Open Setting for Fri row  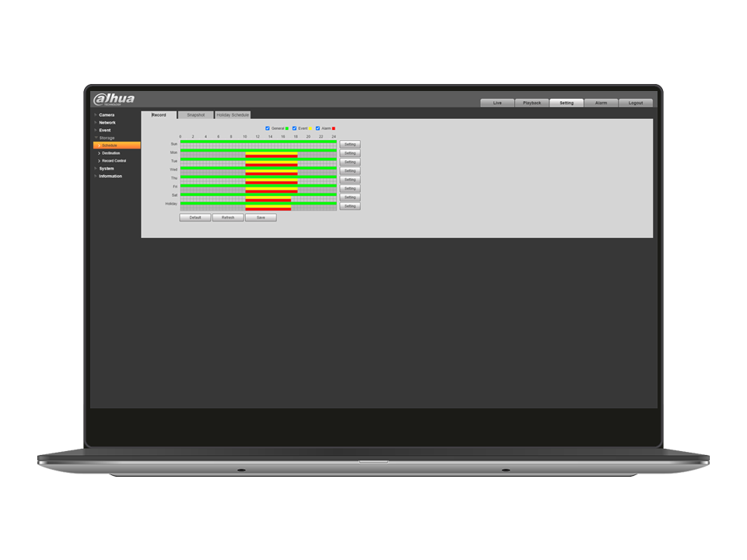coord(350,188)
